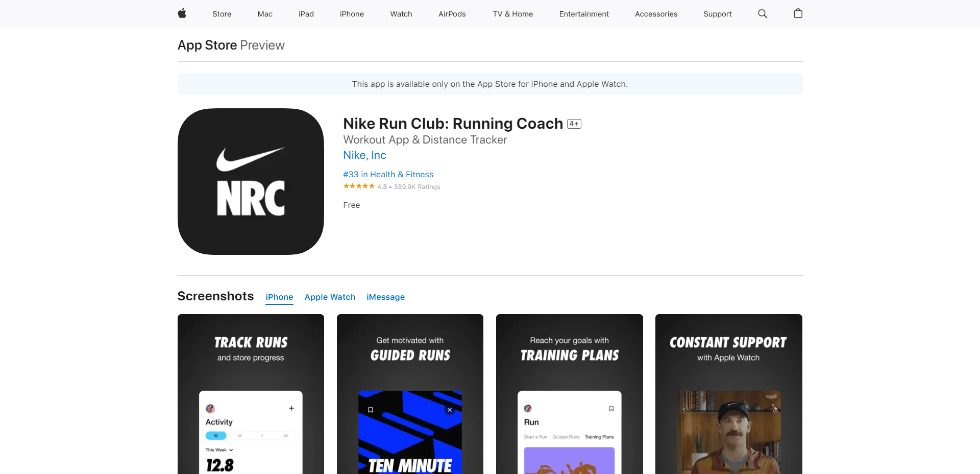Click the plus icon in Activity screenshot
This screenshot has width=980, height=474.
tap(291, 408)
